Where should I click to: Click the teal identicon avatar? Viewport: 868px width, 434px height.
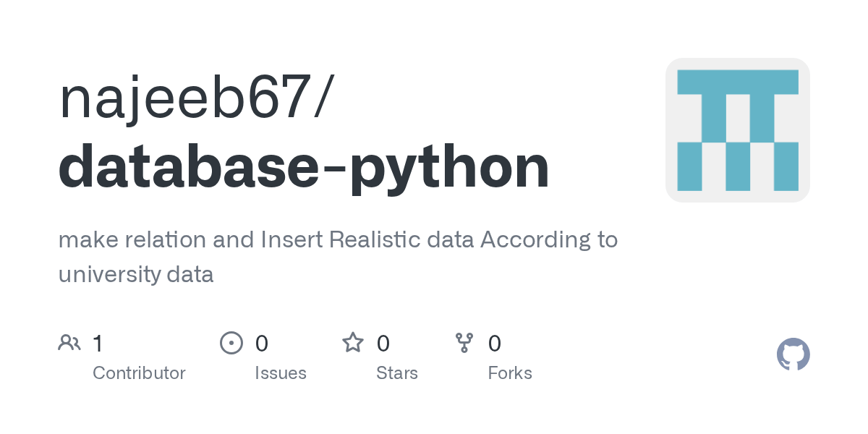[738, 130]
